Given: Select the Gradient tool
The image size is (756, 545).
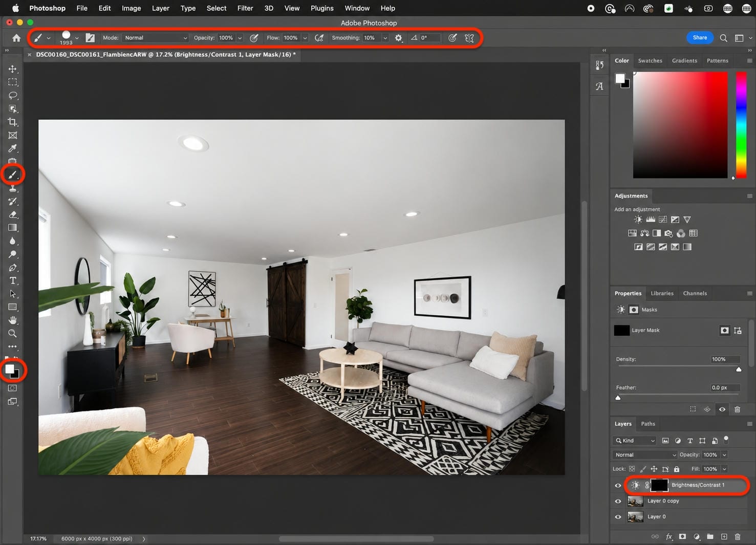Looking at the screenshot, I should click(13, 228).
